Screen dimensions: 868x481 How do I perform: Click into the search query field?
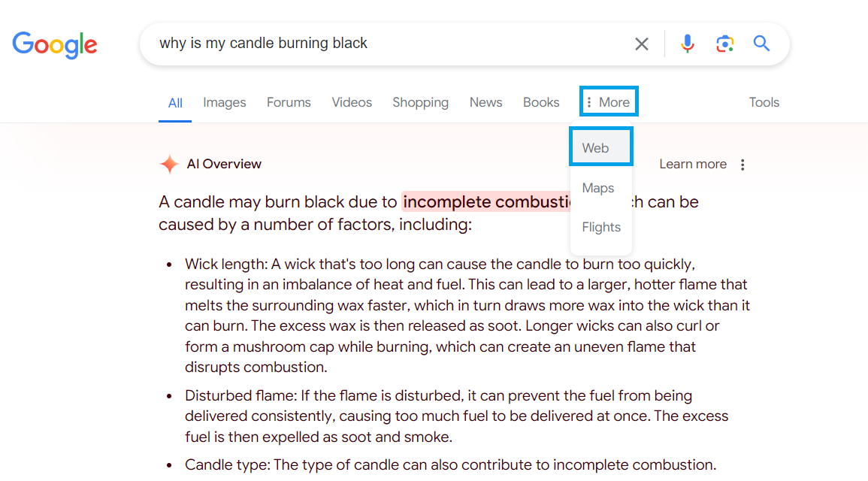click(x=388, y=43)
